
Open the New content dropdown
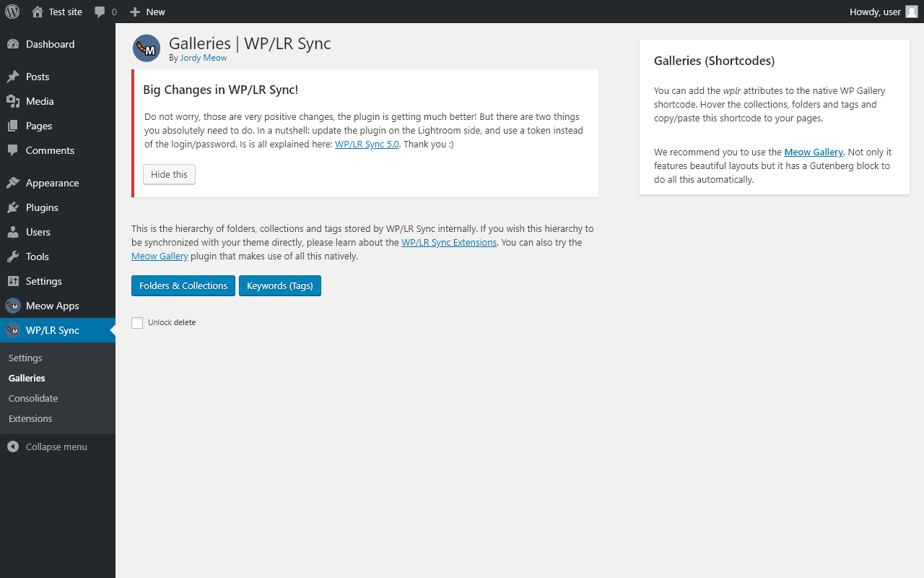click(147, 12)
